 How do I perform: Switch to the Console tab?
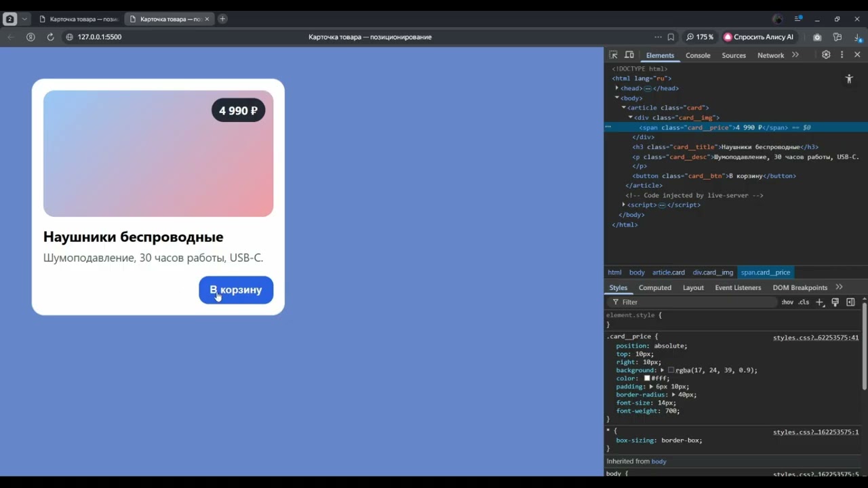pos(698,56)
